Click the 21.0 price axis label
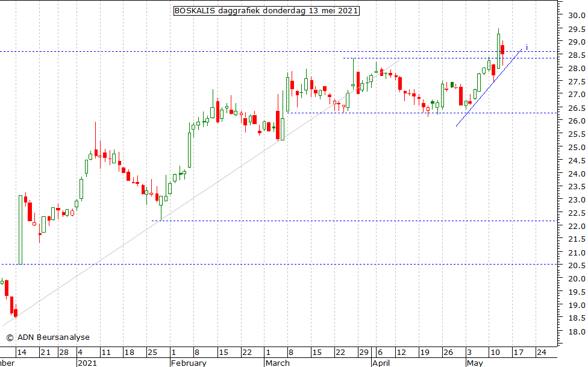Image resolution: width=588 pixels, height=367 pixels. click(x=577, y=253)
